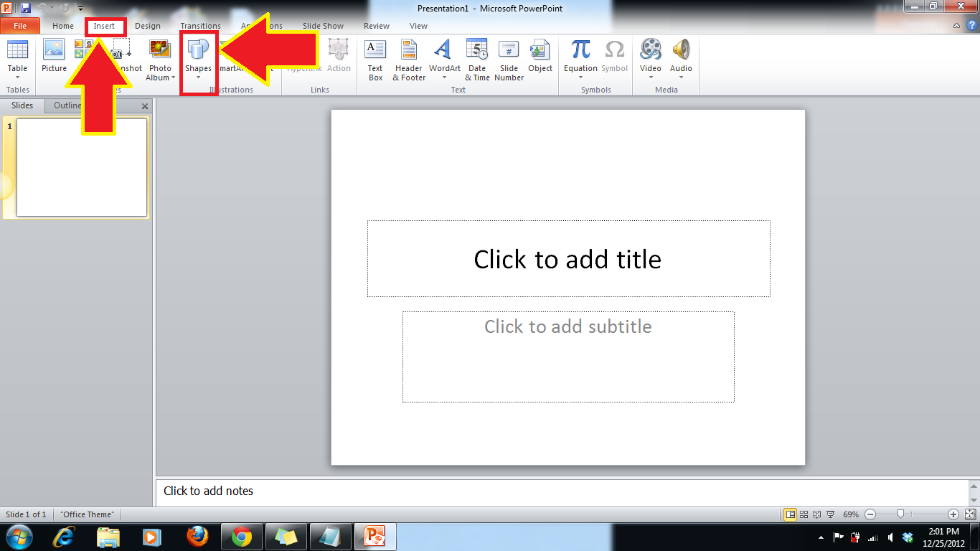
Task: Click the Video film reel icon
Action: pyautogui.click(x=651, y=50)
